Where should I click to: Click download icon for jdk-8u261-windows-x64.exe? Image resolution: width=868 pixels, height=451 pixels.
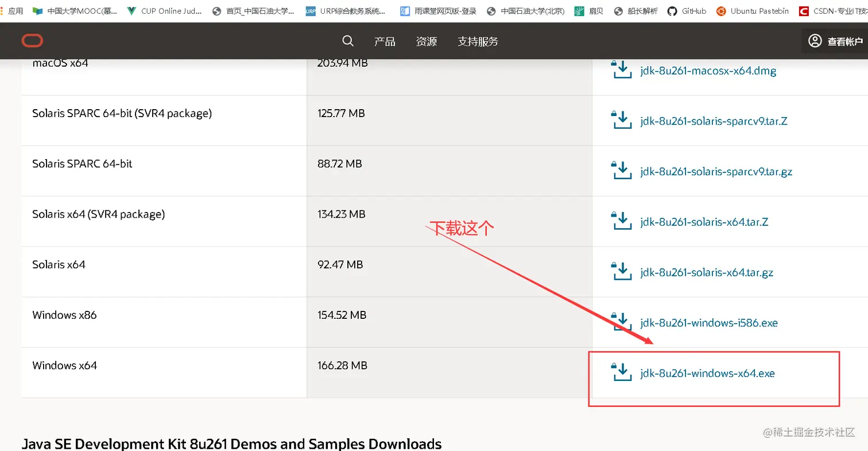[621, 372]
